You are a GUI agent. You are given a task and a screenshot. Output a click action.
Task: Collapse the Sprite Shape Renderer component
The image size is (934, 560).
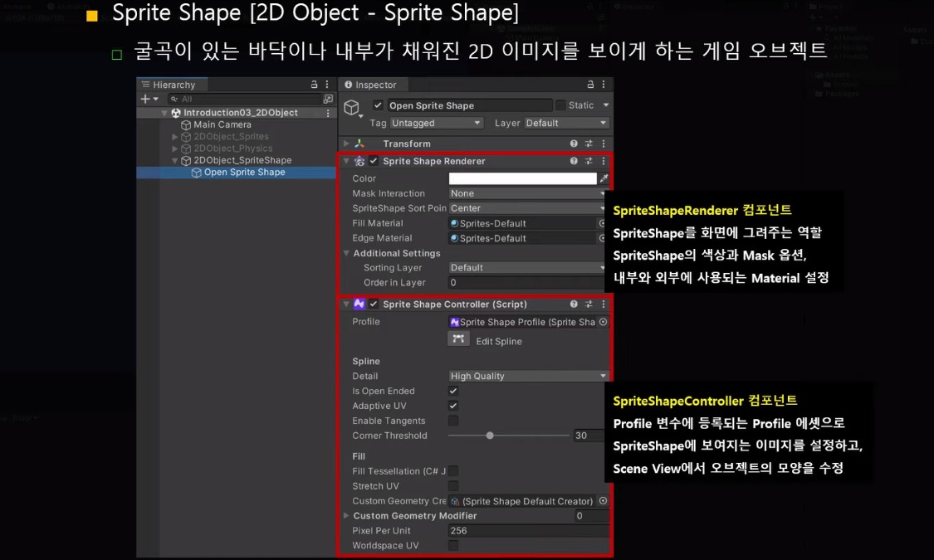(346, 161)
